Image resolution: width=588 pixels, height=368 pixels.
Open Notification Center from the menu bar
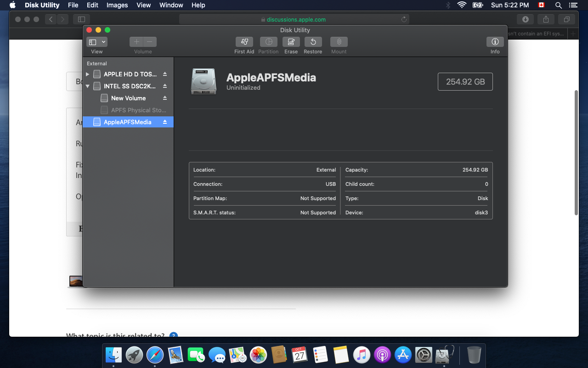572,5
